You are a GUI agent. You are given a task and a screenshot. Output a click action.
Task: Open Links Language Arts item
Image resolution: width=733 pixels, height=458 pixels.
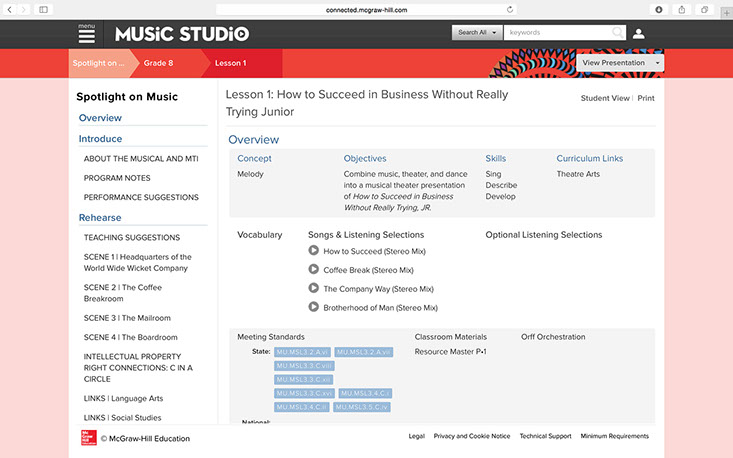point(123,398)
